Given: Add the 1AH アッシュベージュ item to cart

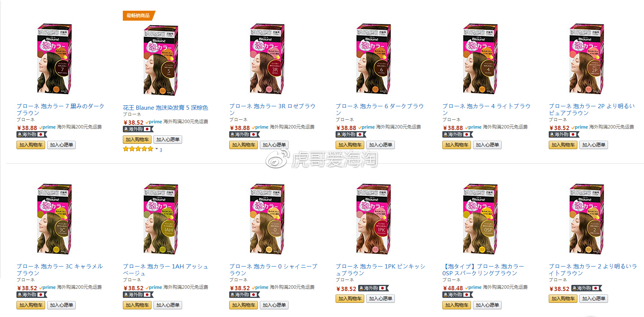Looking at the screenshot, I should pyautogui.click(x=137, y=305).
